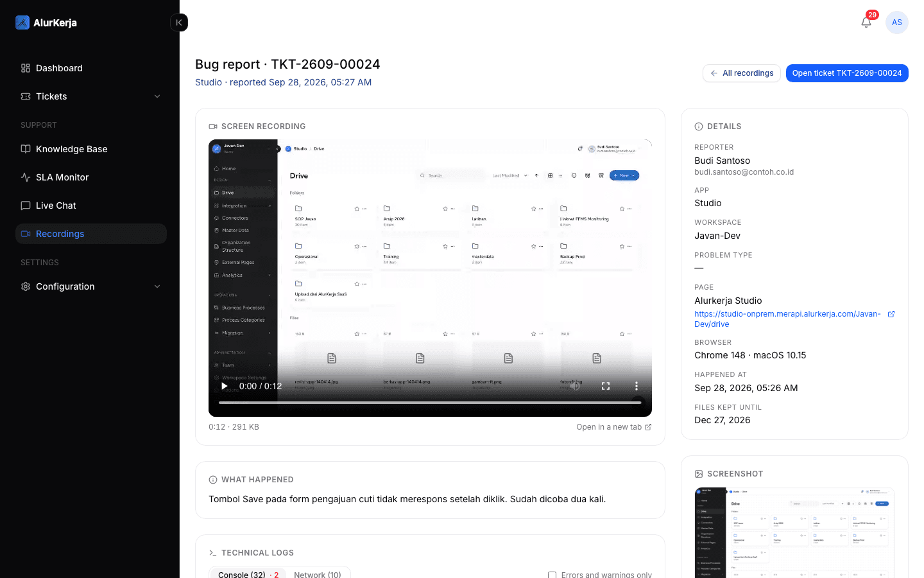Click the Dashboard grid icon
Screen dimensions: 924x578
click(x=26, y=68)
